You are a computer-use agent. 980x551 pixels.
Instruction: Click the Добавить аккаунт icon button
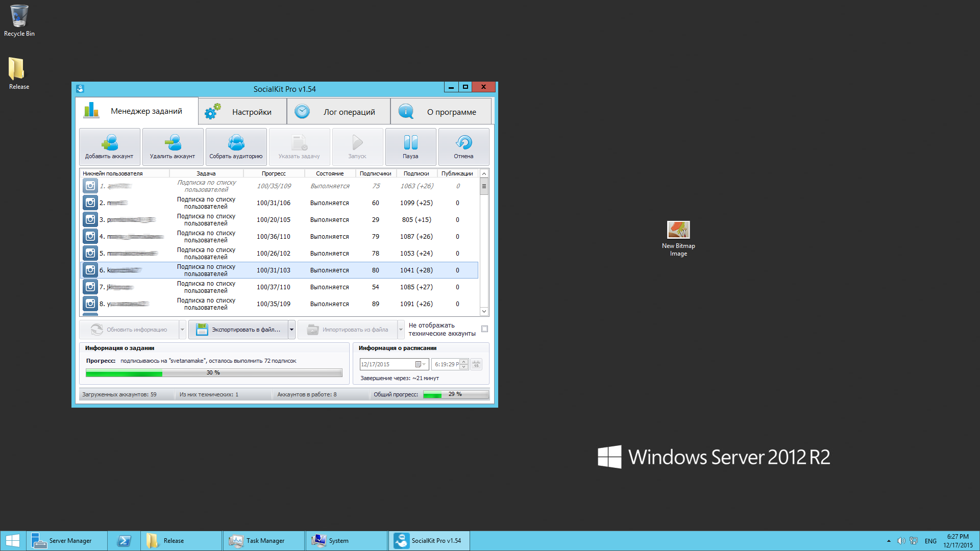coord(109,147)
